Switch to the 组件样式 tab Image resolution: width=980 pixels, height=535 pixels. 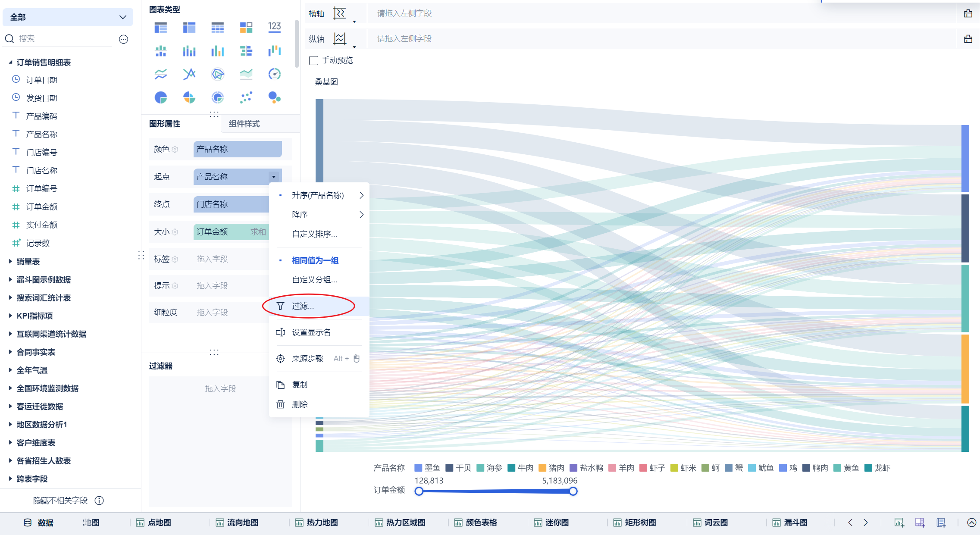pyautogui.click(x=244, y=124)
